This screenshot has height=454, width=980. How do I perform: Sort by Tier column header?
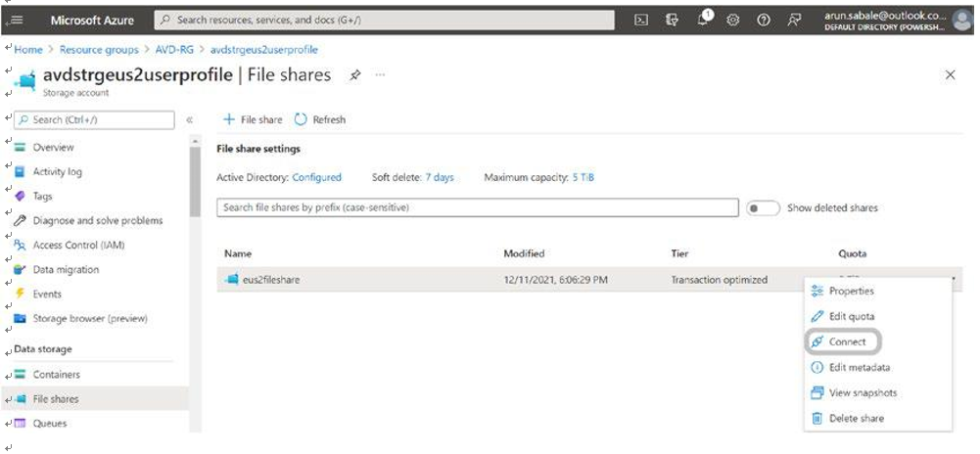pyautogui.click(x=679, y=253)
